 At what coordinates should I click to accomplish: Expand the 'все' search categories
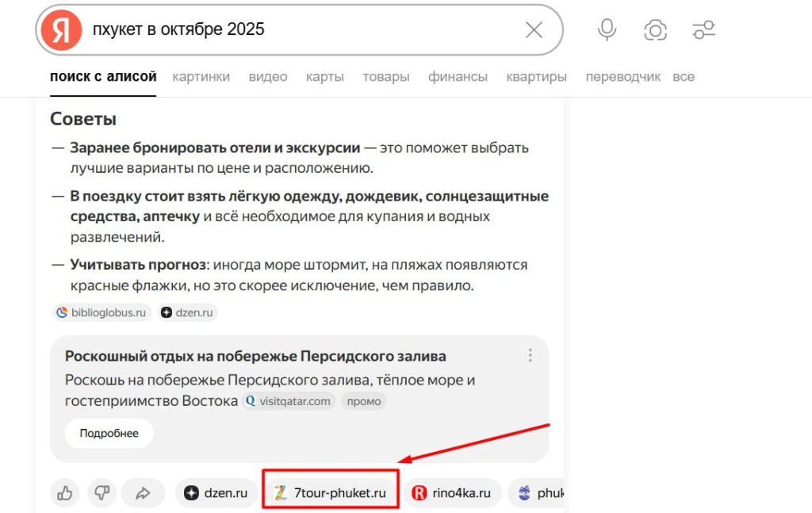[x=684, y=77]
